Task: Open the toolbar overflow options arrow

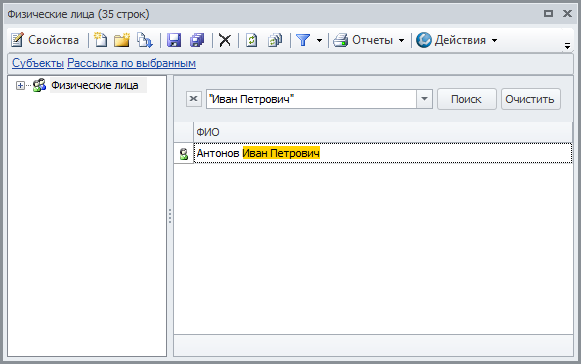Action: click(x=567, y=46)
